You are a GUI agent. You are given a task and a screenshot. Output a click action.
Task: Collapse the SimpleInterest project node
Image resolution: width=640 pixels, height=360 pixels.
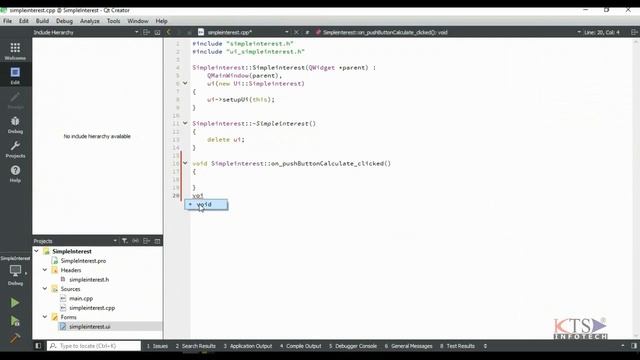(x=37, y=251)
